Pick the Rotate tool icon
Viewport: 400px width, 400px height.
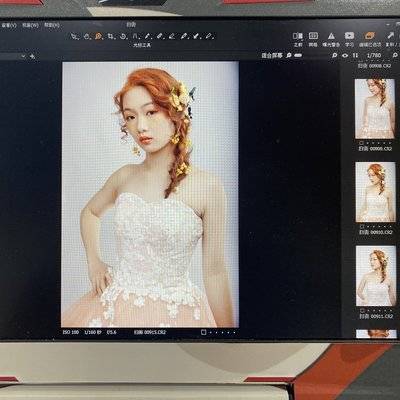123,36
